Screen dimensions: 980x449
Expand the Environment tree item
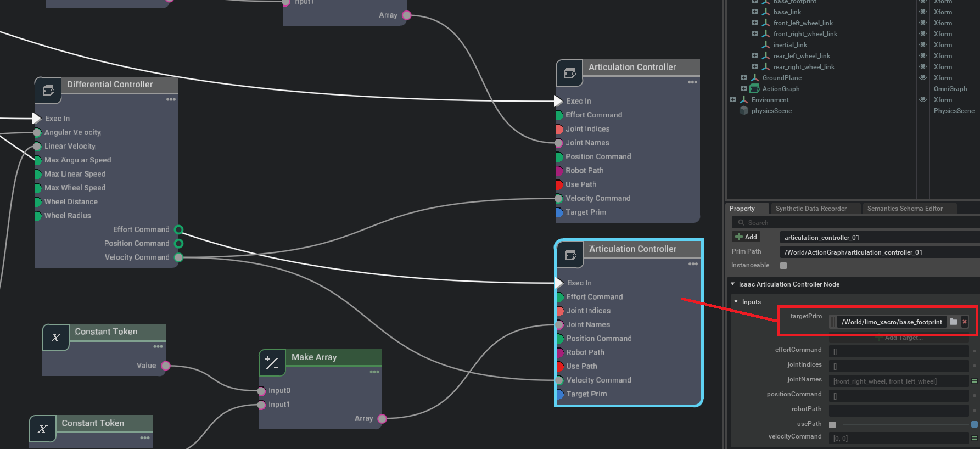(733, 99)
